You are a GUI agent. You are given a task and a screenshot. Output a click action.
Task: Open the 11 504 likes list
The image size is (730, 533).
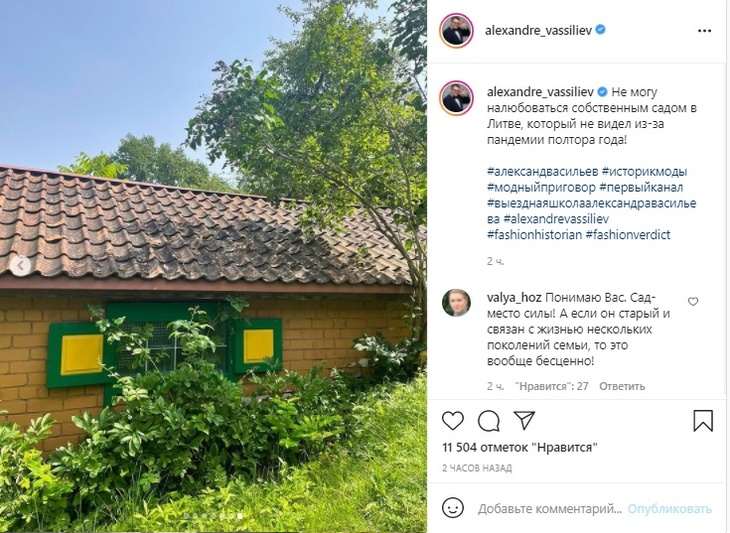(520, 447)
